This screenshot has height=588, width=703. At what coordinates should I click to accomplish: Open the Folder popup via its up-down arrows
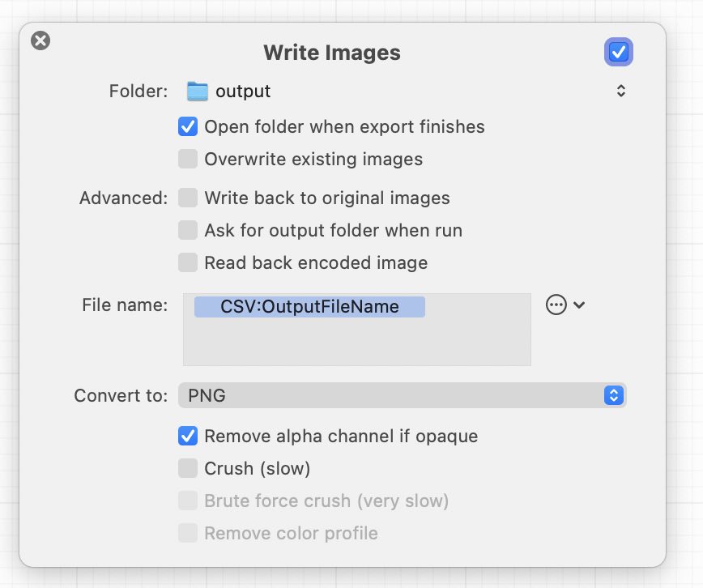pos(620,91)
